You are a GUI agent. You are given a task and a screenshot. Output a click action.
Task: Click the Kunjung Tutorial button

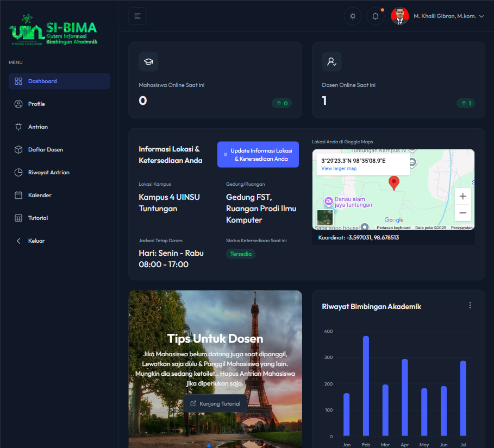tap(216, 403)
